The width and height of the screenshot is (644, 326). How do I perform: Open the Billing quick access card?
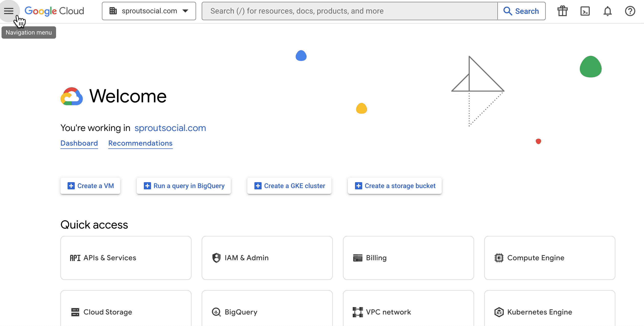click(408, 258)
